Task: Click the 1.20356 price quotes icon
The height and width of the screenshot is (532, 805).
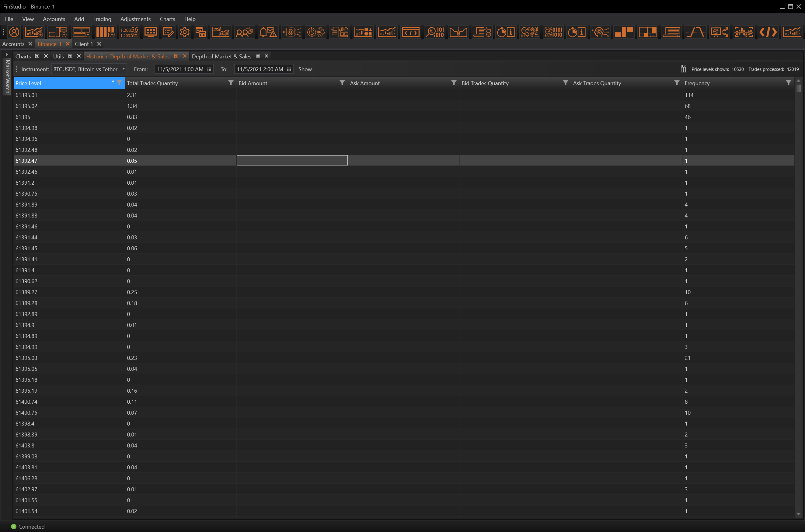Action: click(x=129, y=32)
